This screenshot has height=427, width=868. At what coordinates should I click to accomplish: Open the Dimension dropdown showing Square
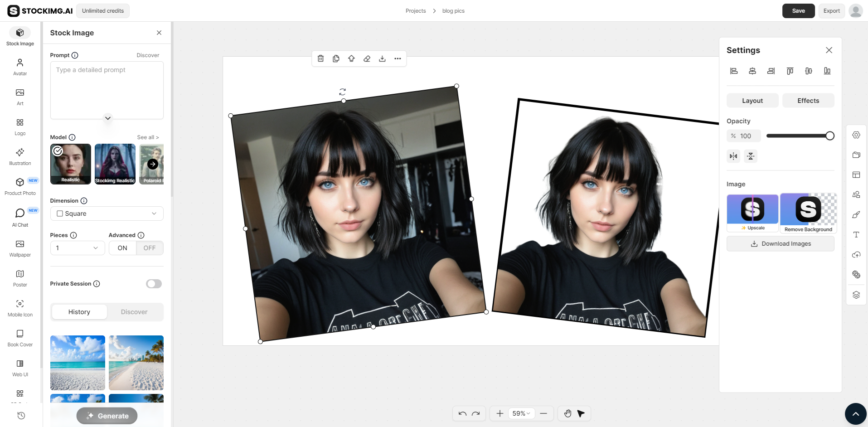point(107,213)
